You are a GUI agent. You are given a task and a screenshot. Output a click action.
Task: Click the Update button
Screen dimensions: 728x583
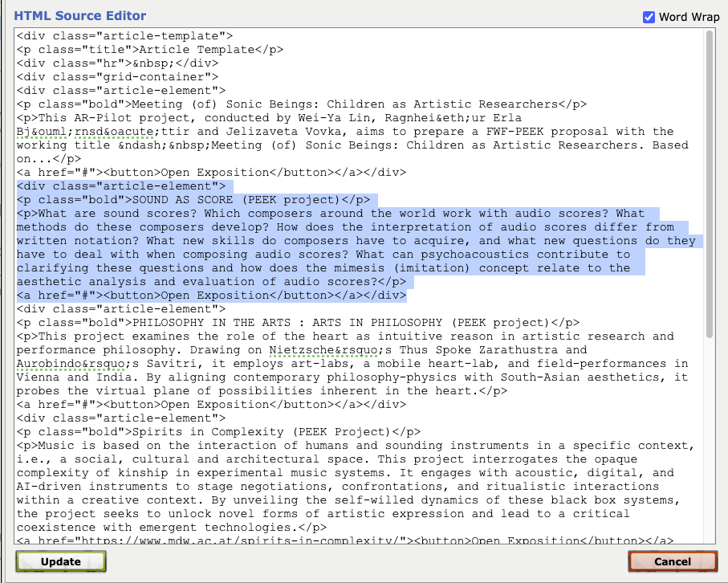pyautogui.click(x=61, y=561)
